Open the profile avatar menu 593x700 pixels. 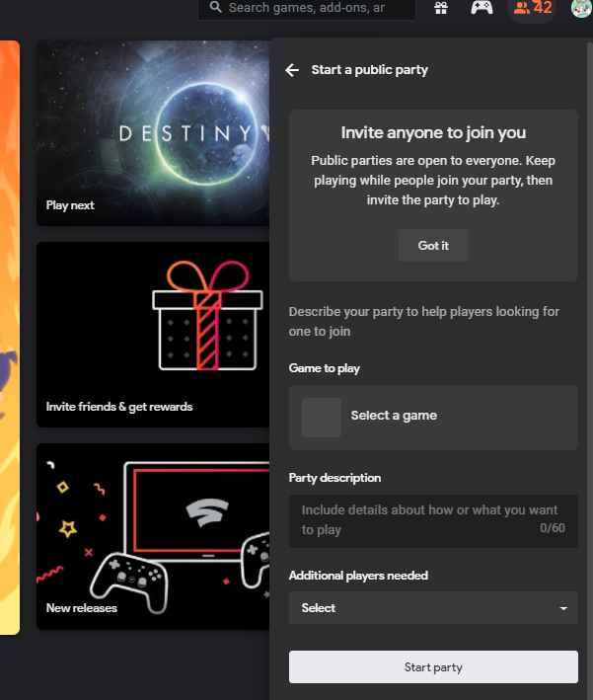(582, 8)
